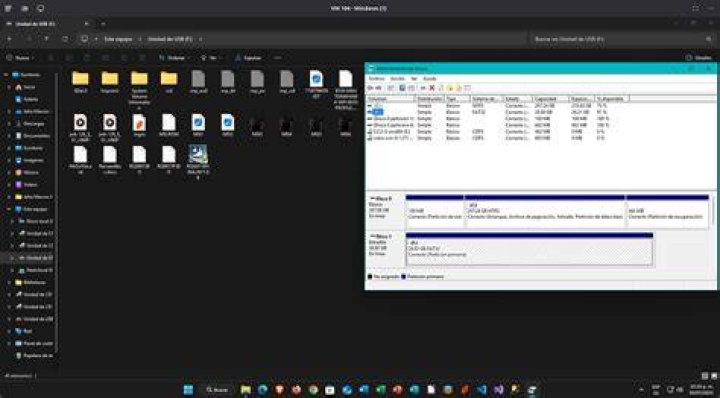Open Imágenes in the navigation pane
Image resolution: width=720 pixels, height=398 pixels.
(29, 160)
